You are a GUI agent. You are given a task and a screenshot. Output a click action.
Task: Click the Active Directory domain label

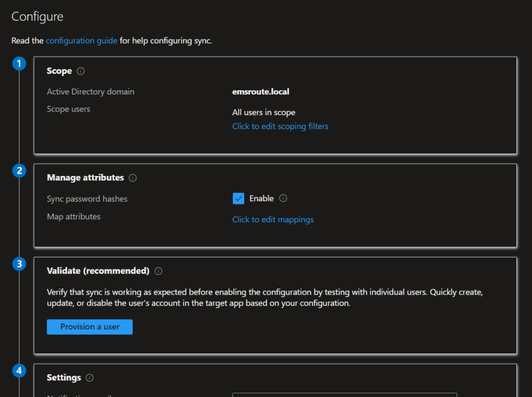coord(90,92)
